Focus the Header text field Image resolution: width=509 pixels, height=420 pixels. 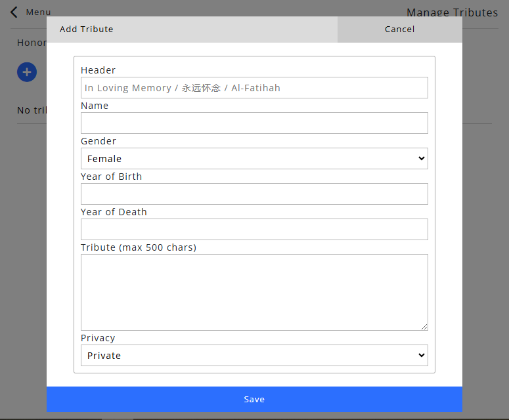tap(254, 88)
